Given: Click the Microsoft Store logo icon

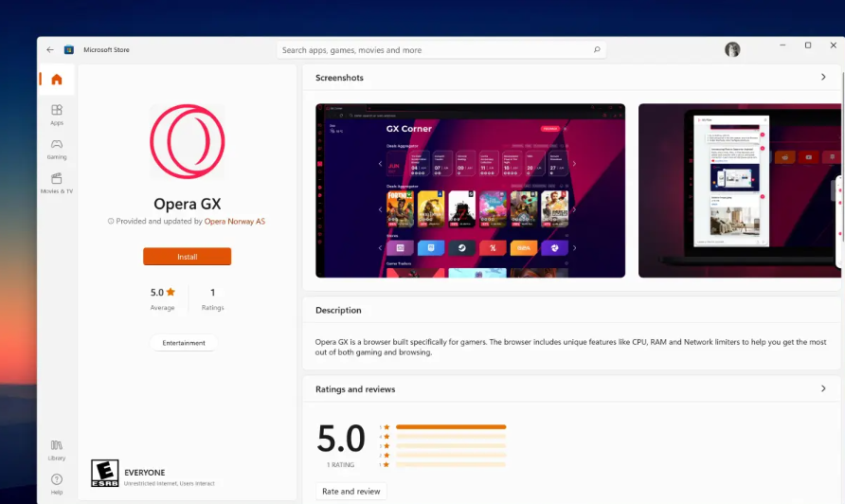Looking at the screenshot, I should [x=69, y=49].
